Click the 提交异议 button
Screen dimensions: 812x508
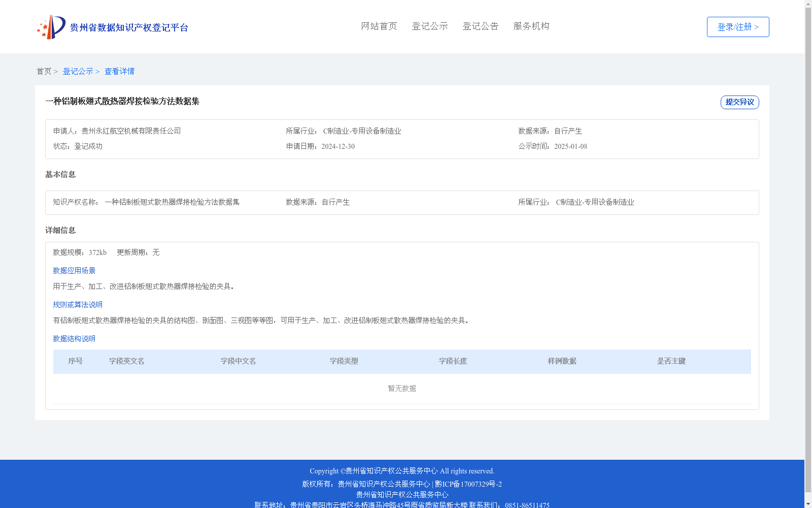tap(739, 102)
